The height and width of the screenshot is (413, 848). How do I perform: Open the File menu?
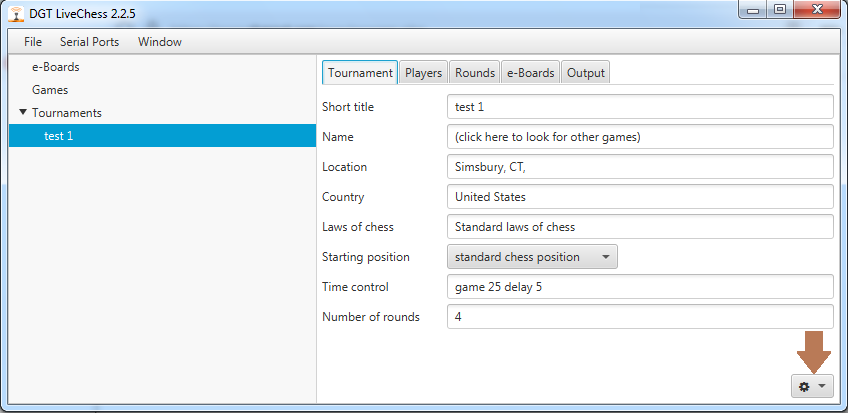point(32,42)
